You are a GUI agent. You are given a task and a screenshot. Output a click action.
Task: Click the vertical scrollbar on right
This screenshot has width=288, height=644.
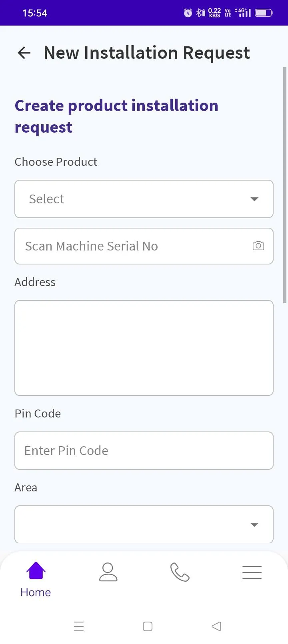[x=285, y=184]
